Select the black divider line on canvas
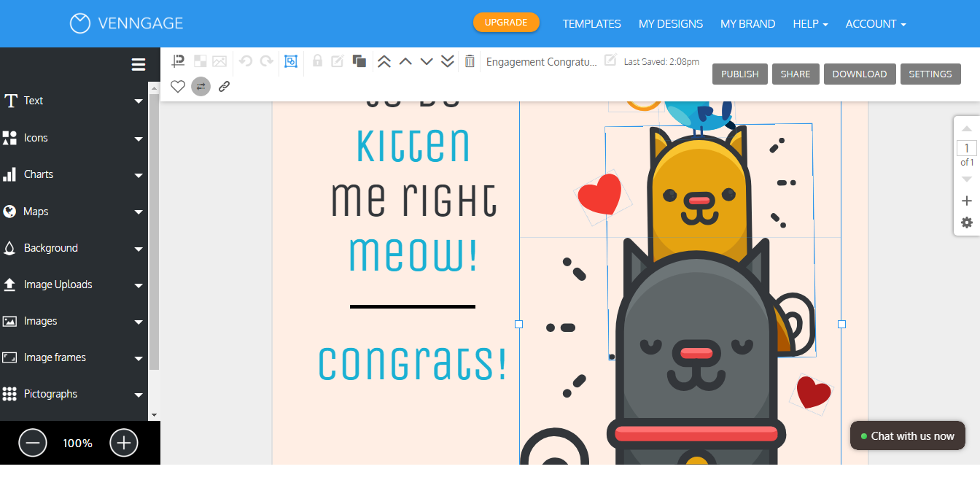The image size is (980, 488). point(413,307)
